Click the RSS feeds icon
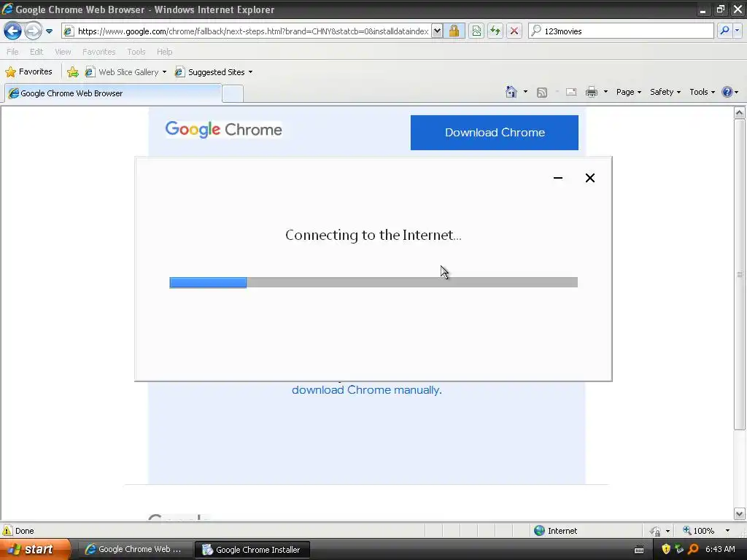The height and width of the screenshot is (560, 747). pyautogui.click(x=542, y=93)
